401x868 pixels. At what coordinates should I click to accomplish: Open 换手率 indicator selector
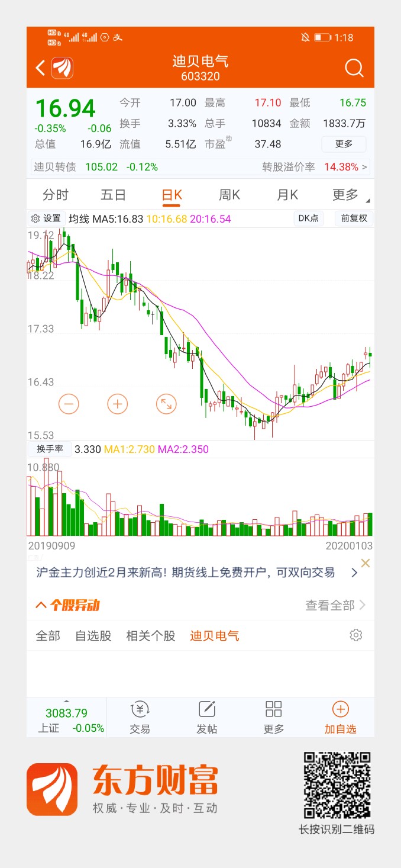click(50, 449)
